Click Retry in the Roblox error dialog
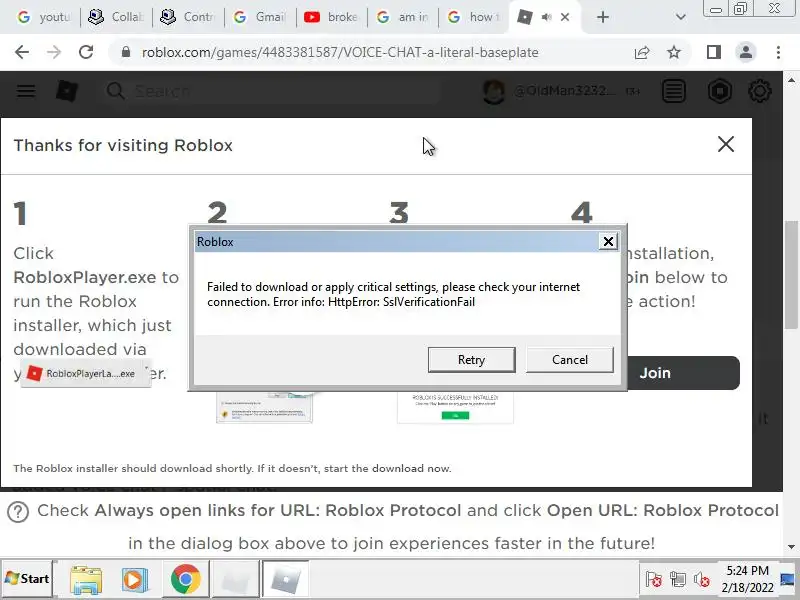The height and width of the screenshot is (600, 800). pos(471,360)
